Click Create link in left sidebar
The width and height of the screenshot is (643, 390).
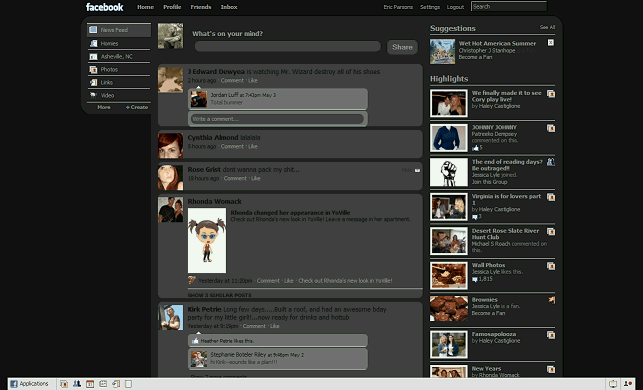pyautogui.click(x=137, y=107)
